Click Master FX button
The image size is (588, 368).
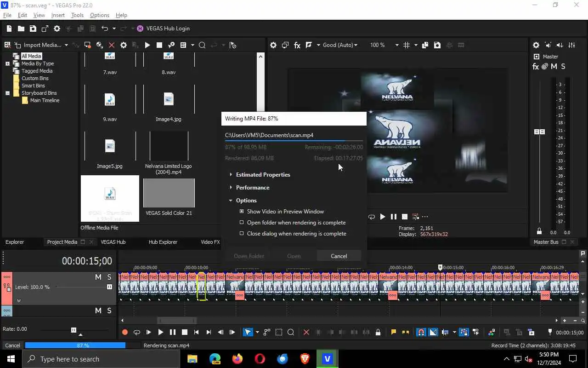(536, 67)
